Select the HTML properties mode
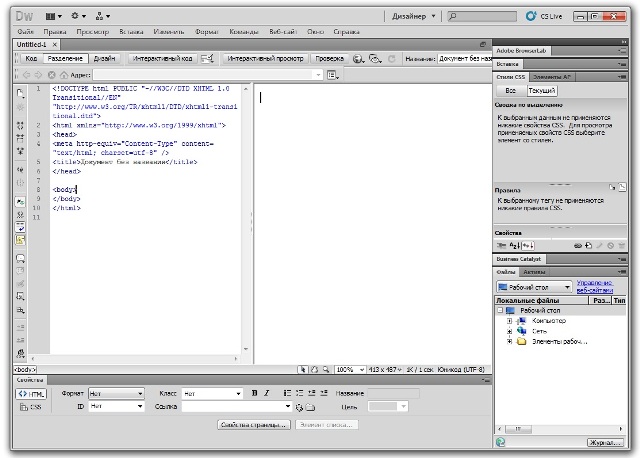This screenshot has height=458, width=640. tap(30, 394)
